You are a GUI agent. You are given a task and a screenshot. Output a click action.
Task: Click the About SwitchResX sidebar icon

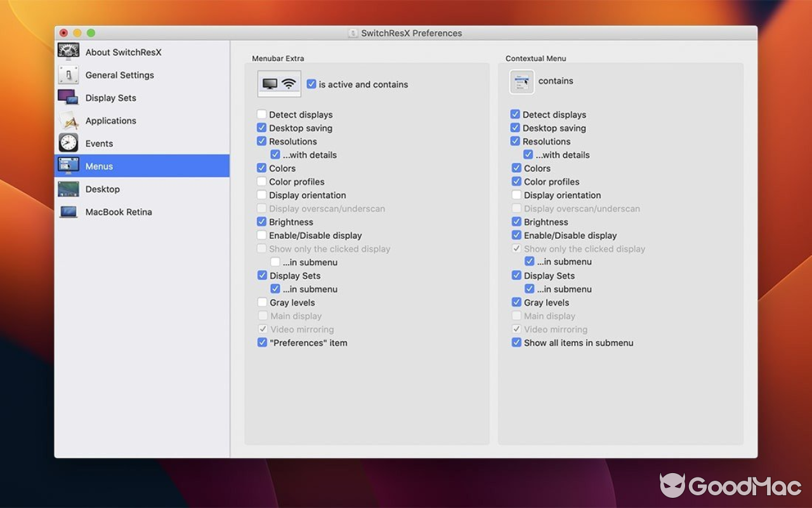tap(68, 52)
